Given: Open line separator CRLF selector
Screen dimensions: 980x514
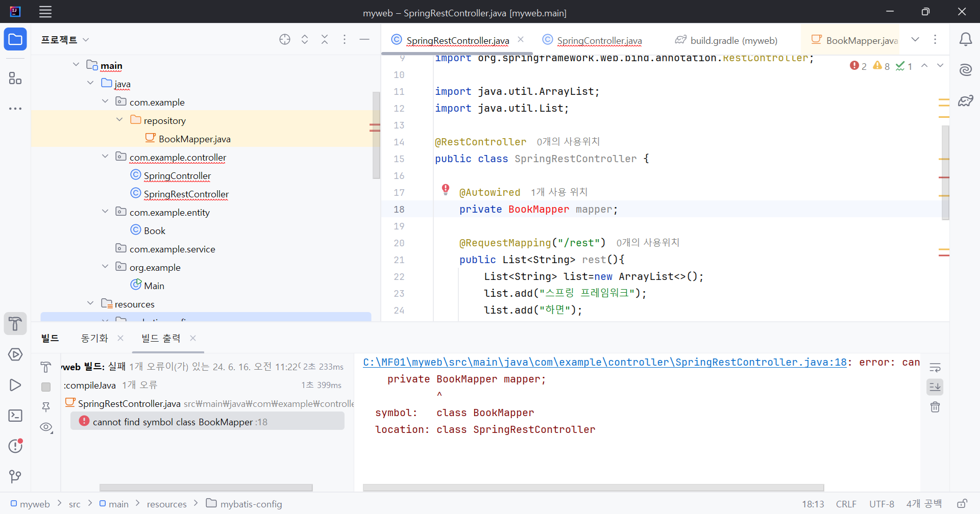Looking at the screenshot, I should (846, 504).
